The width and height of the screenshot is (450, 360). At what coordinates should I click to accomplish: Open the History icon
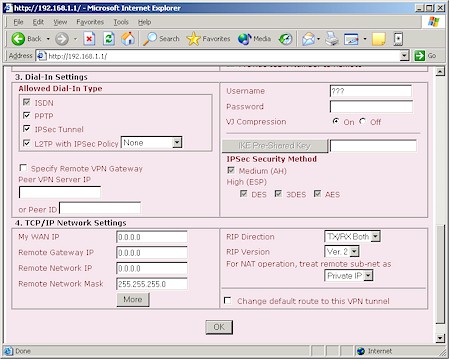coord(285,39)
